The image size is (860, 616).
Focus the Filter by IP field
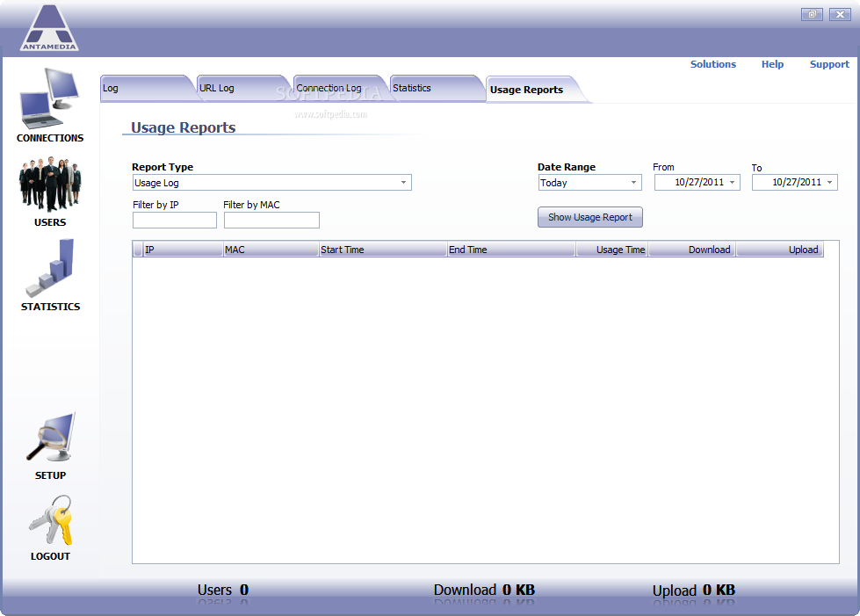(175, 220)
